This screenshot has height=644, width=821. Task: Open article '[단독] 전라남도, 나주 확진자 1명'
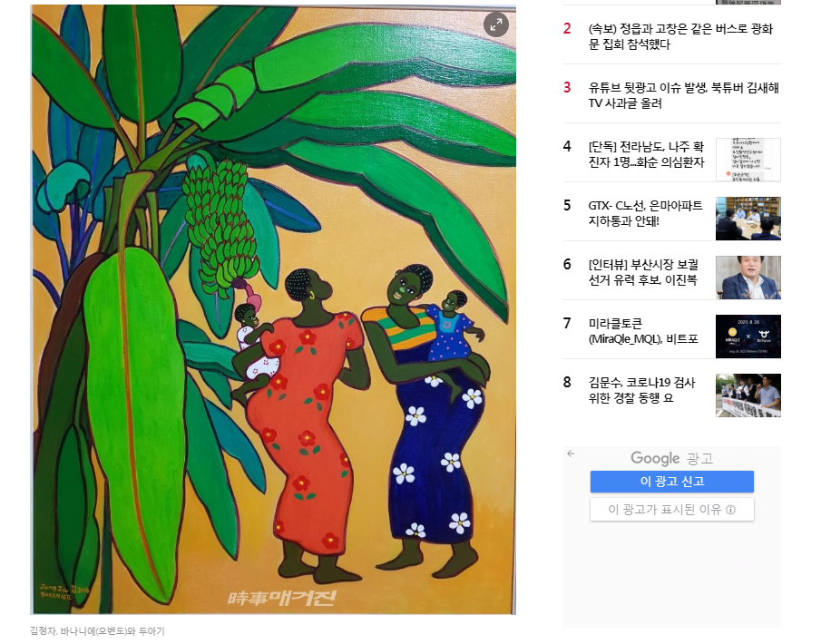[x=646, y=154]
